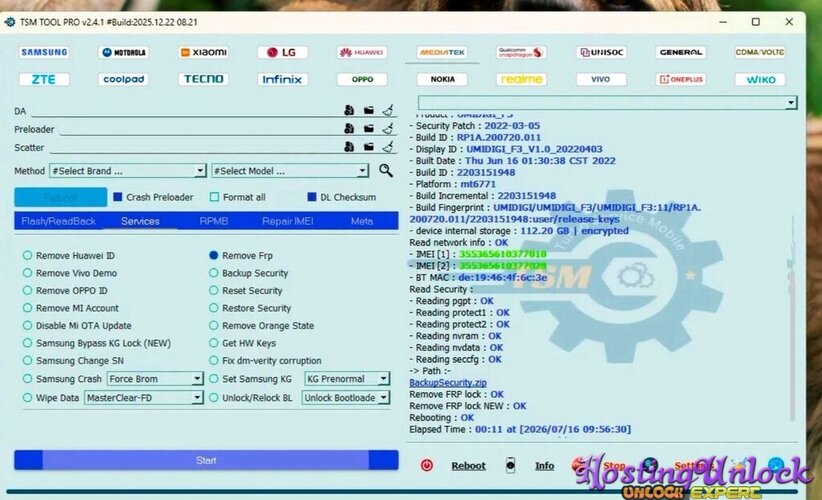Switch to the Services tab
The width and height of the screenshot is (822, 500).
pyautogui.click(x=140, y=221)
